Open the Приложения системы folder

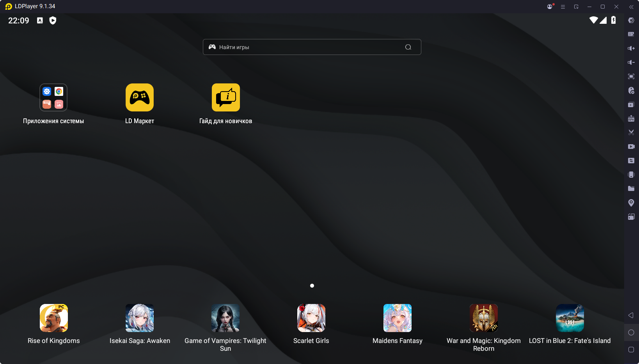click(x=53, y=97)
